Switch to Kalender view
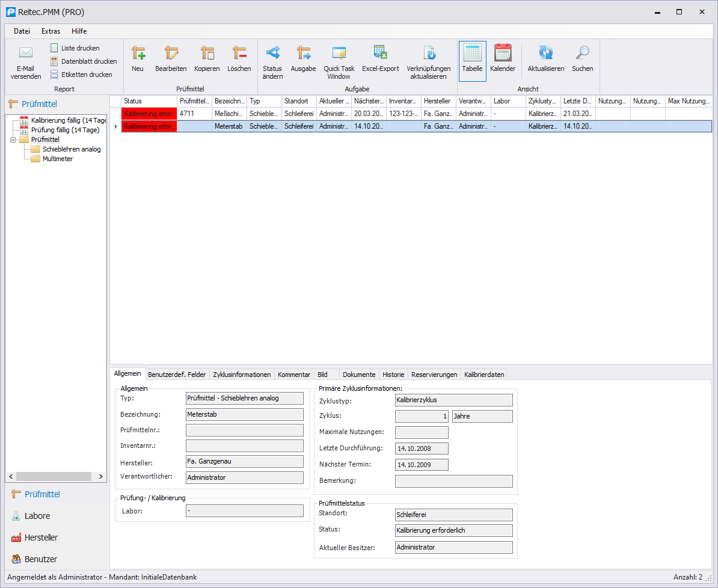This screenshot has height=588, width=718. [502, 54]
